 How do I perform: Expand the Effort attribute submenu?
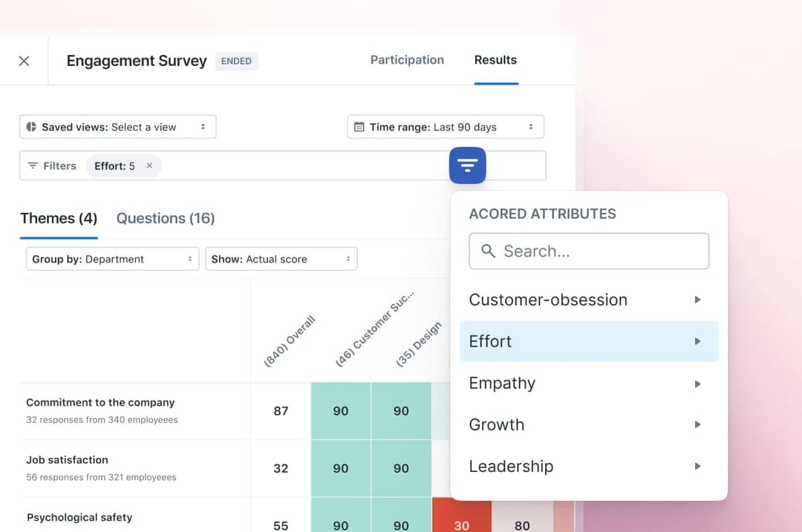tap(697, 341)
